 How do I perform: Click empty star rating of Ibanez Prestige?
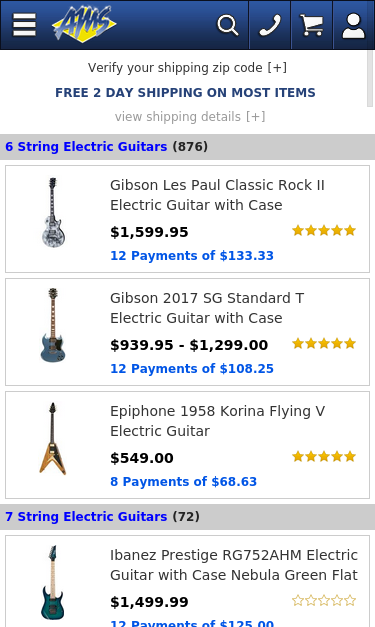point(324,601)
